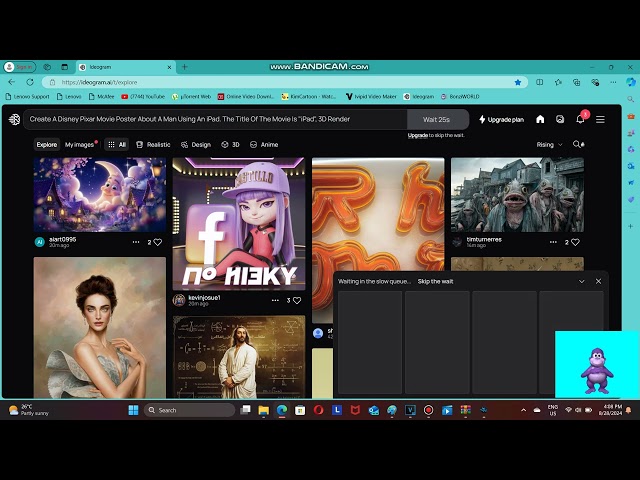Image resolution: width=640 pixels, height=480 pixels.
Task: Open more options for alart0996 image
Action: click(136, 242)
